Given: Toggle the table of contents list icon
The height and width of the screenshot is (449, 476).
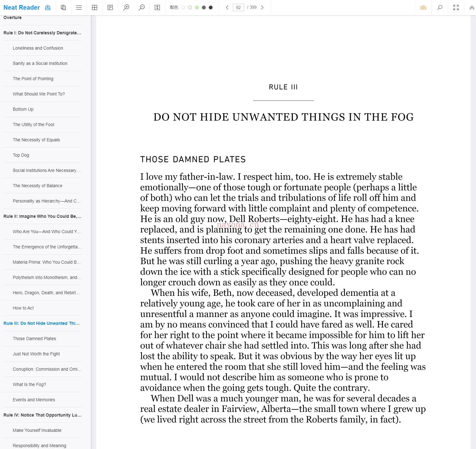Looking at the screenshot, I should [79, 7].
